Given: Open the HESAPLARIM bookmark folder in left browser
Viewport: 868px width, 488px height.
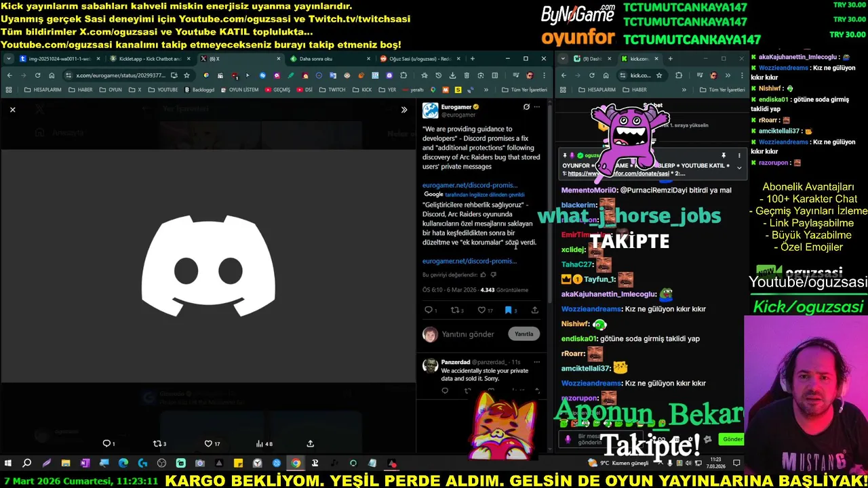Looking at the screenshot, I should click(44, 89).
